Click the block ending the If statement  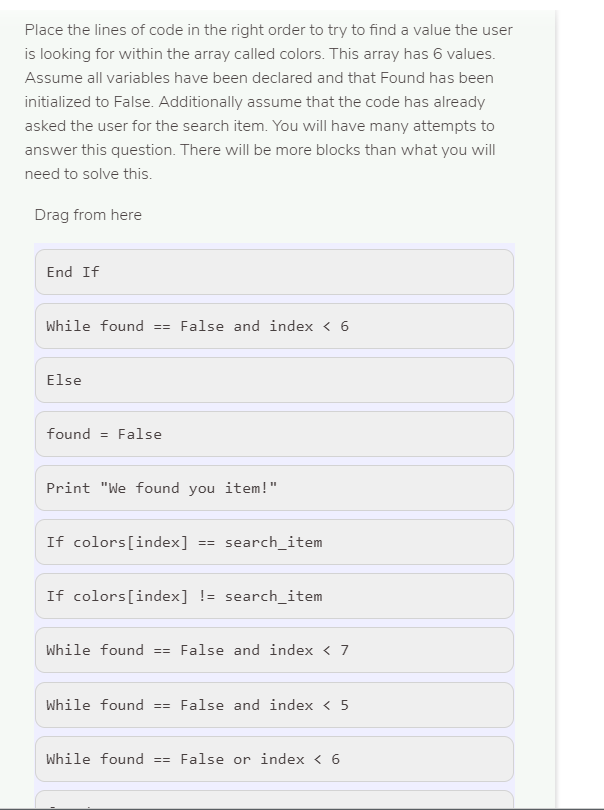(x=275, y=272)
